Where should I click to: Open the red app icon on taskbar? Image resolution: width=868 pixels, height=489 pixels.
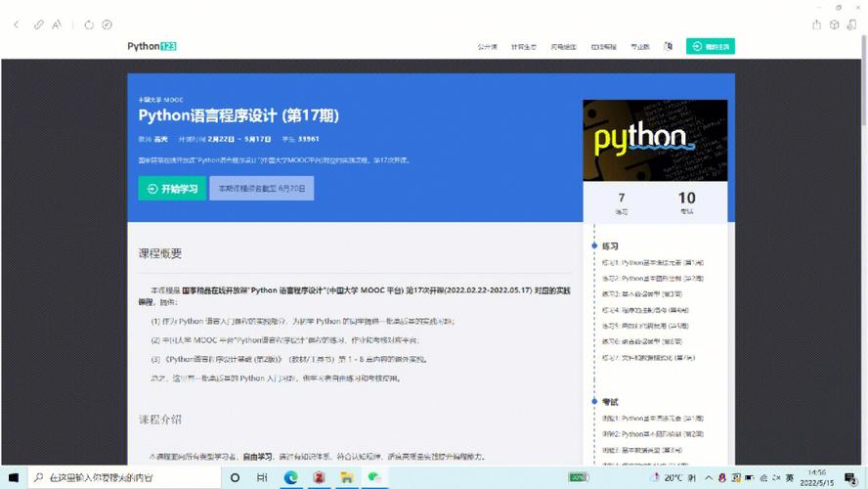[319, 477]
